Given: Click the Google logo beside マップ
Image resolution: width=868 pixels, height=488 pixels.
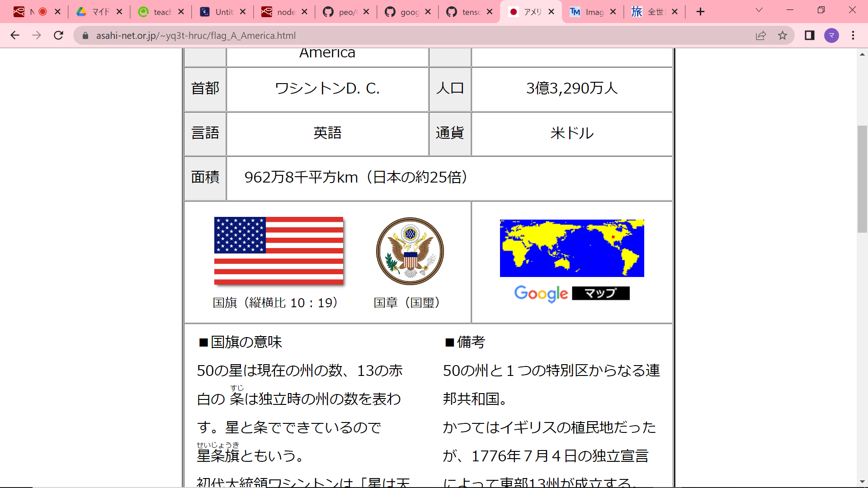Looking at the screenshot, I should click(x=541, y=294).
